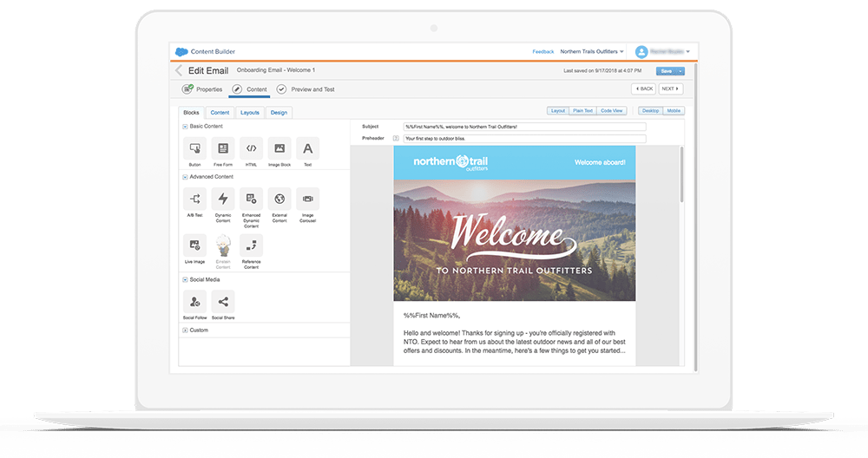Select the Social Follow block
This screenshot has width=868, height=458.
tap(194, 302)
